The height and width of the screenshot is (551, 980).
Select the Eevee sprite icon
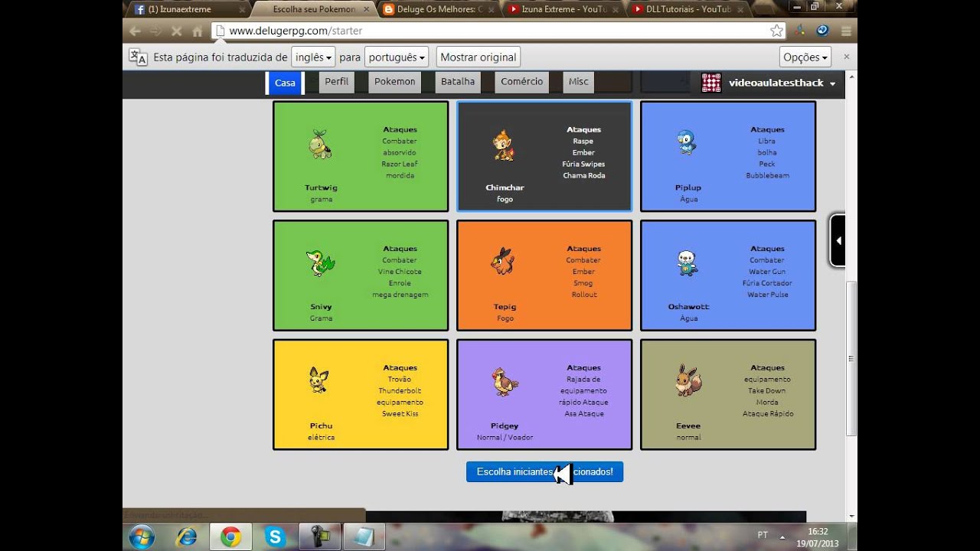pyautogui.click(x=688, y=380)
